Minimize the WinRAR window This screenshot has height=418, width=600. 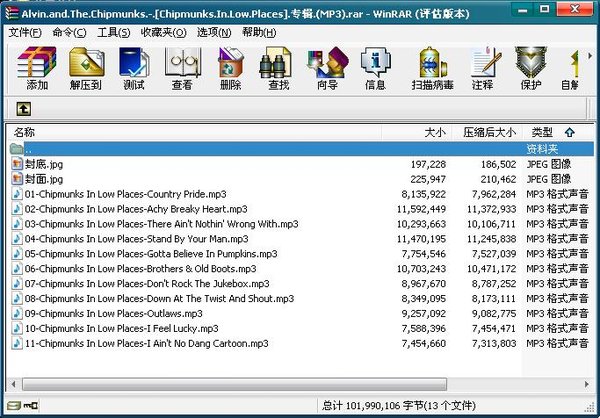click(x=523, y=10)
